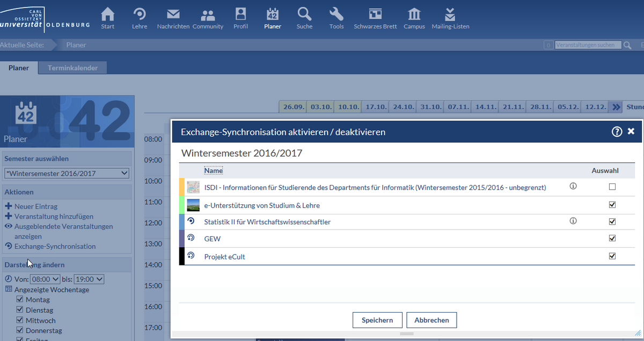Click the sync icon beside GEW
Screen dimensions: 644x341
(191, 238)
